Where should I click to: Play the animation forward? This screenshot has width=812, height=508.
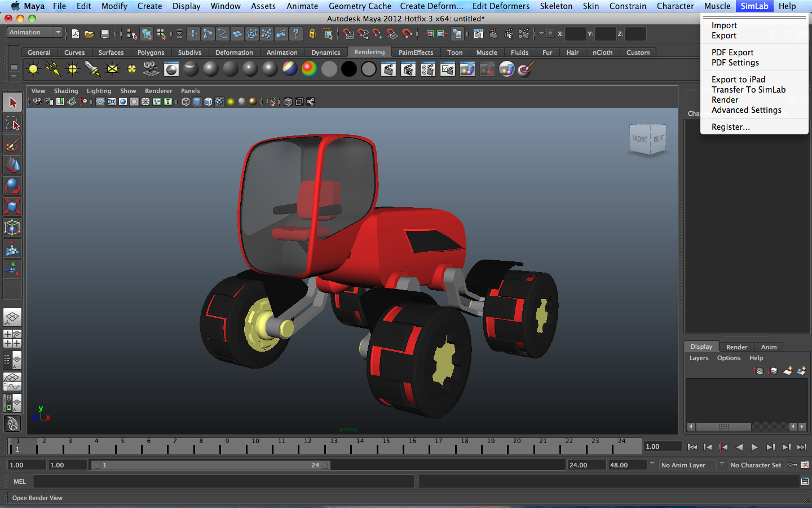point(754,447)
